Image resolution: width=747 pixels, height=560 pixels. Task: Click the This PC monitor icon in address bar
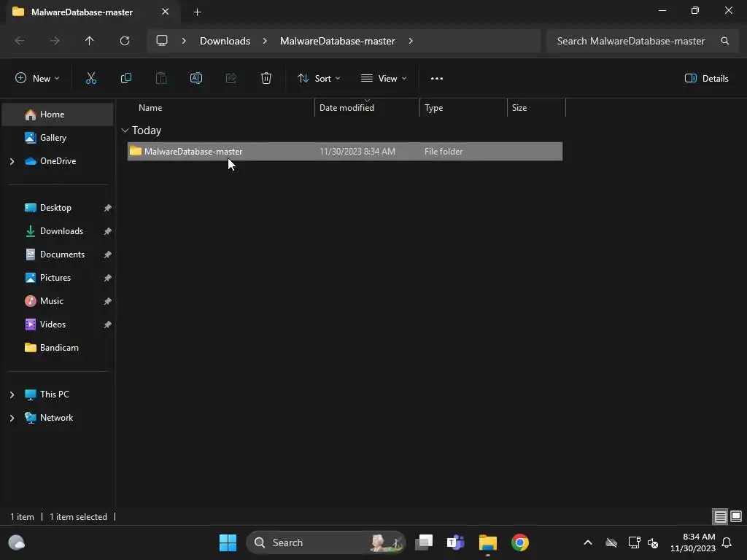(162, 41)
